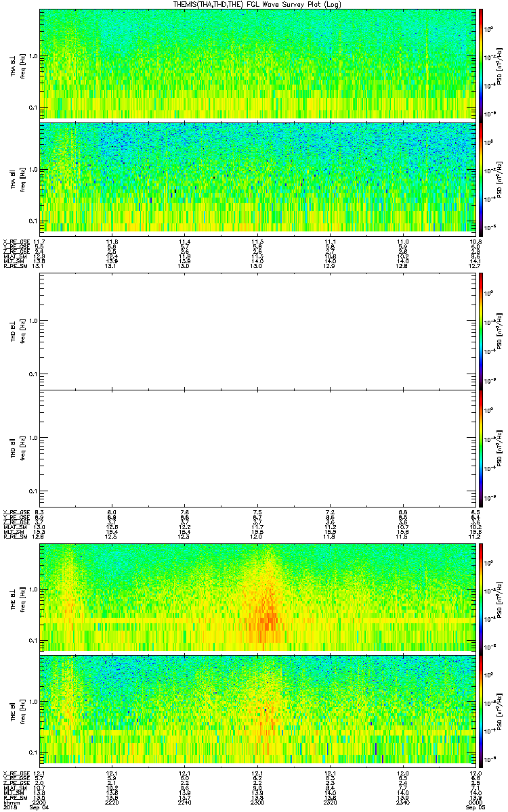Click the 'X_RE_GSE' row label under the THD panels

coord(15,512)
